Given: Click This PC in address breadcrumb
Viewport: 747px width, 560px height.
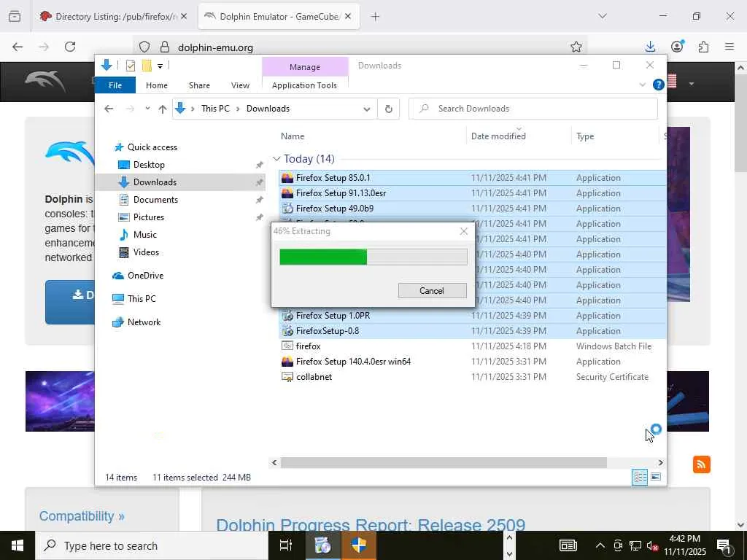Looking at the screenshot, I should click(x=215, y=109).
